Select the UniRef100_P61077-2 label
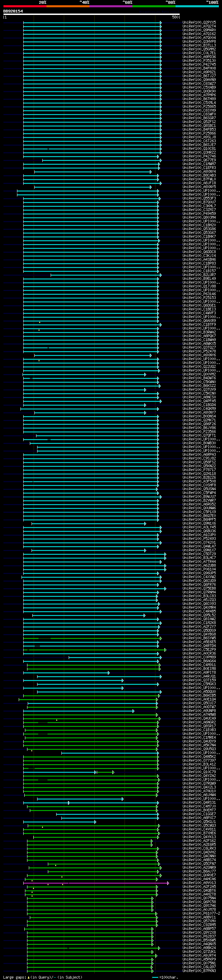222x980 pixels. click(201, 913)
